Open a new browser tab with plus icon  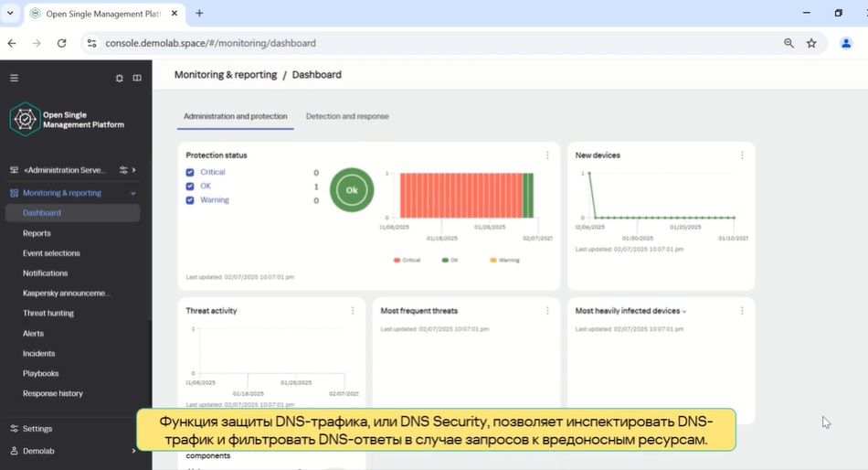point(199,14)
